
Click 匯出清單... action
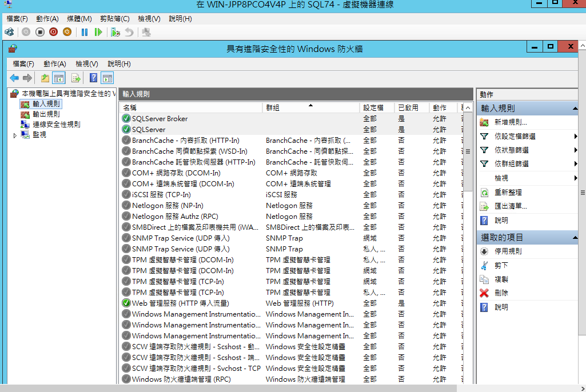511,206
